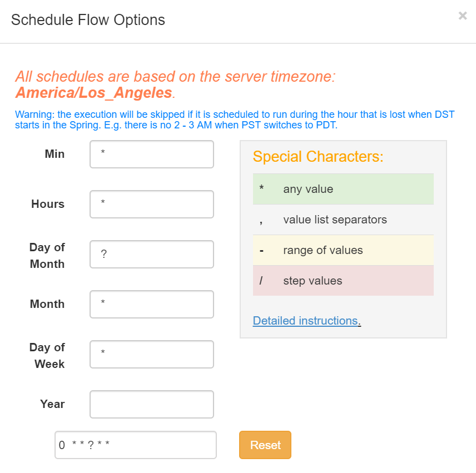Click the Day of Month input field
Image resolution: width=476 pixels, height=473 pixels.
[x=151, y=254]
